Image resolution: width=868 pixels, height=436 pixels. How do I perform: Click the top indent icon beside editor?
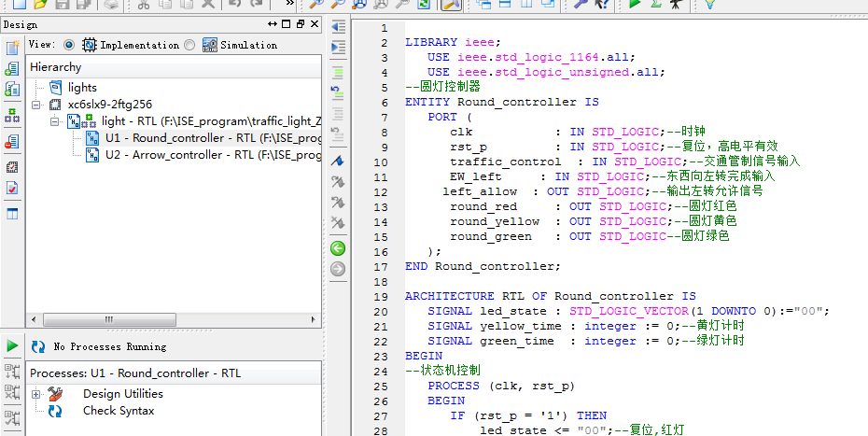pos(338,26)
